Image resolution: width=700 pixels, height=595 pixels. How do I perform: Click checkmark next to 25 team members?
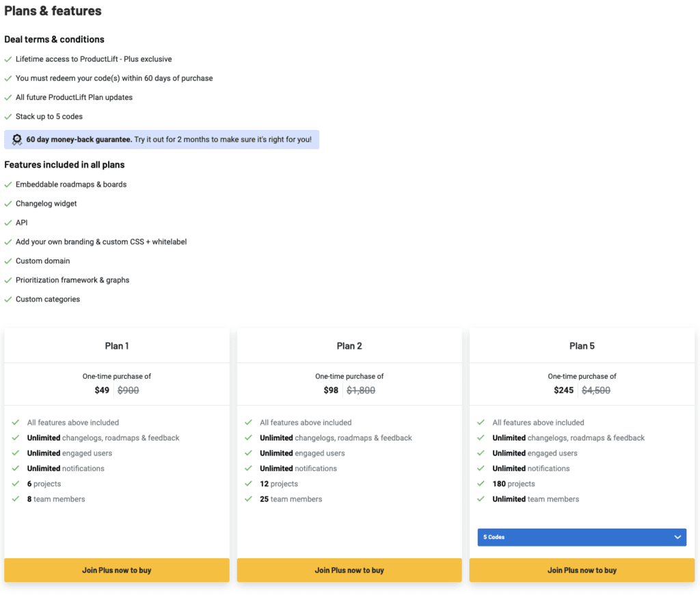tap(249, 499)
